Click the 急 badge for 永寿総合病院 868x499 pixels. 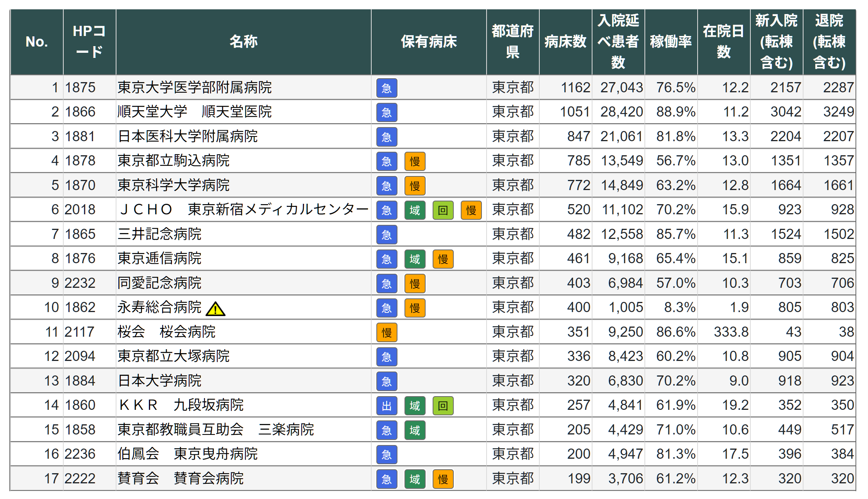click(387, 308)
